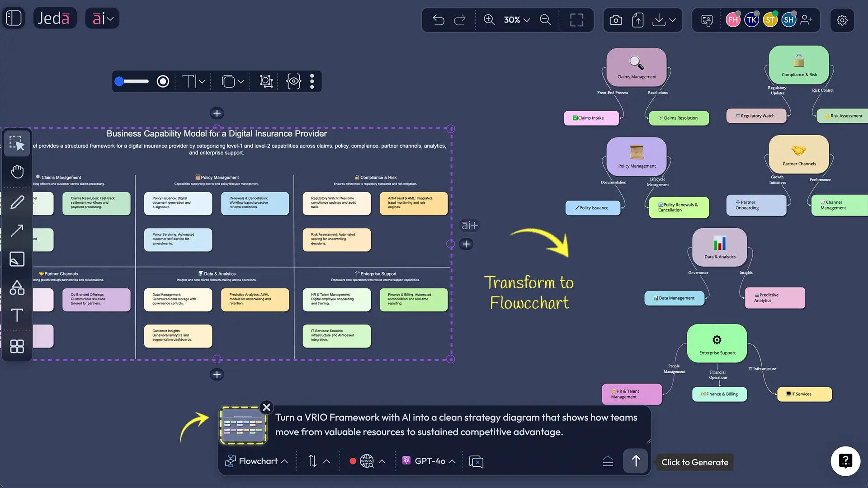868x488 pixels.
Task: Select the circle radio button in toolbar
Action: pos(163,81)
